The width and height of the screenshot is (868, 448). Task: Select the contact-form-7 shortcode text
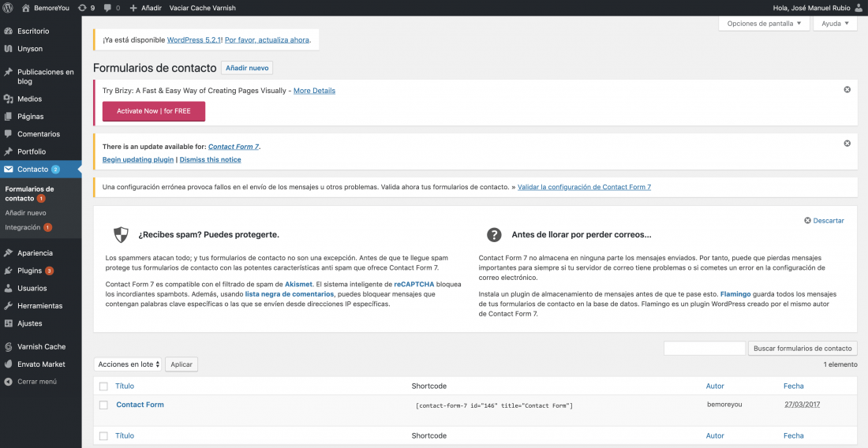[x=494, y=405]
